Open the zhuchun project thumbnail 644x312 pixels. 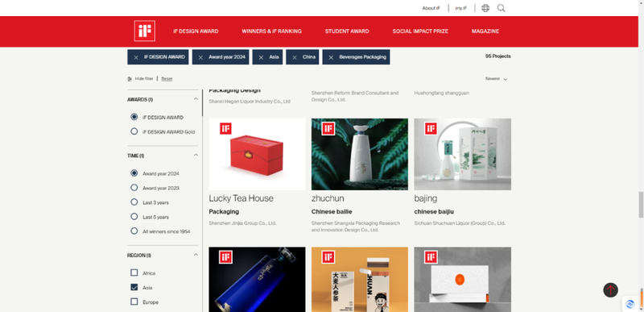coord(360,154)
